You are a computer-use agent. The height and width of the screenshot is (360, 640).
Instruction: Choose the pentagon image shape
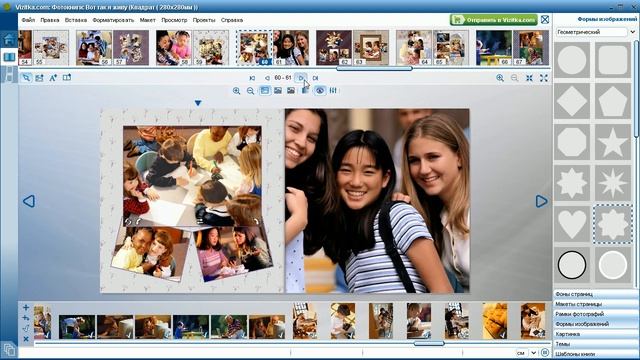point(613,101)
